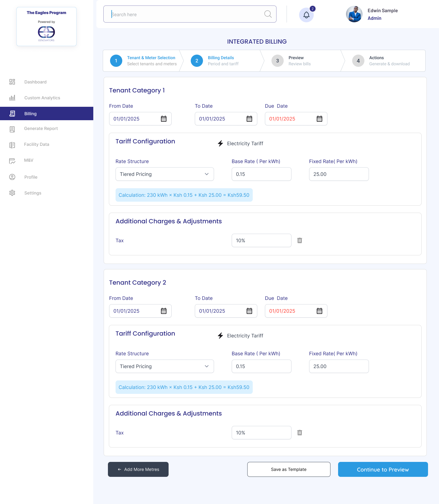Click the Dashboard grid icon in sidebar
Viewport: 439px width, 504px height.
(x=12, y=82)
